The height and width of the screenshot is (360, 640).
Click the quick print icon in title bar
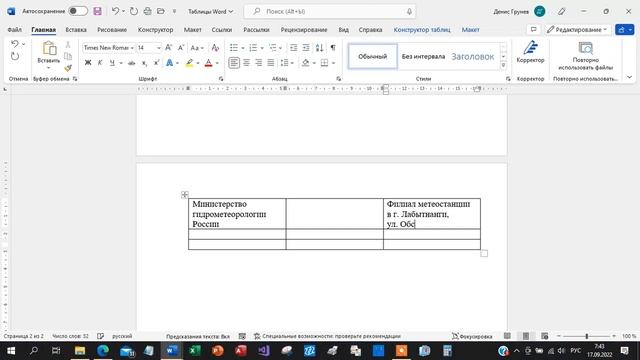[147, 11]
